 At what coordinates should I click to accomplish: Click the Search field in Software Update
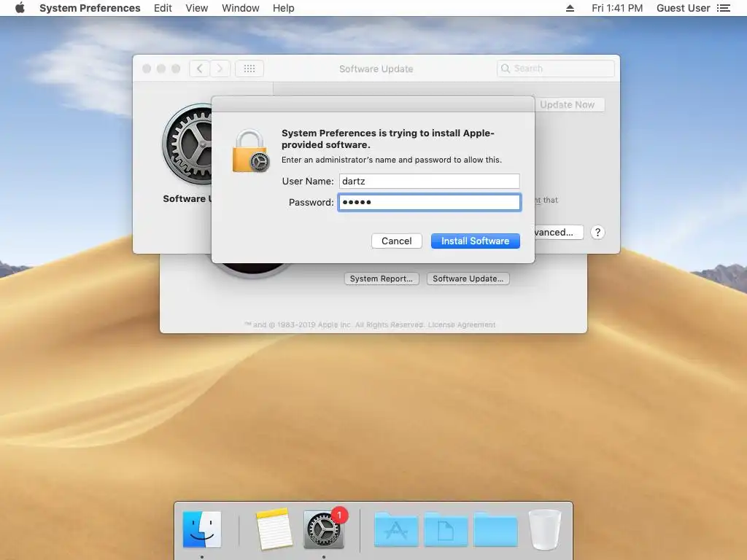point(555,69)
